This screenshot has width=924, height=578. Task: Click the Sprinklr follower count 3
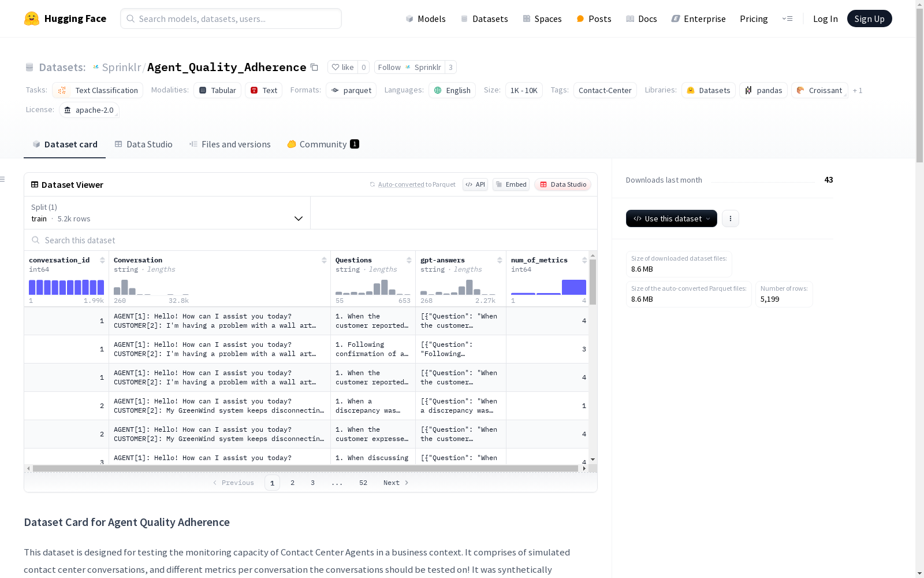(451, 67)
